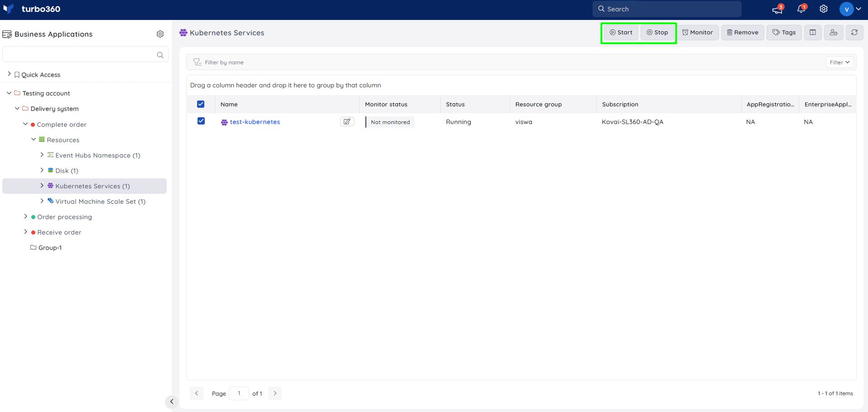The width and height of the screenshot is (868, 412).
Task: Uncheck the test-kubernetes row checkbox
Action: 201,121
